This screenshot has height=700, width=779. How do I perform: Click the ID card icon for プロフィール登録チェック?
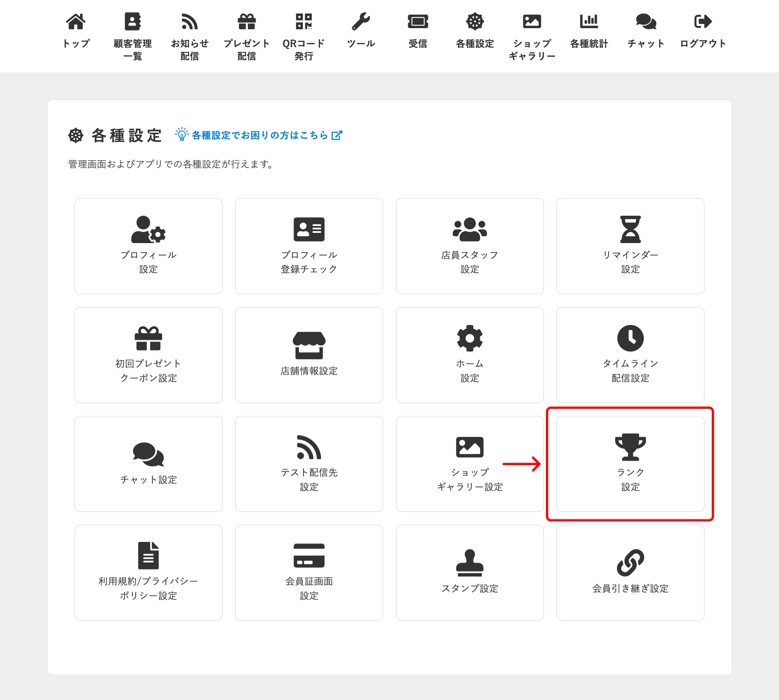tap(309, 229)
